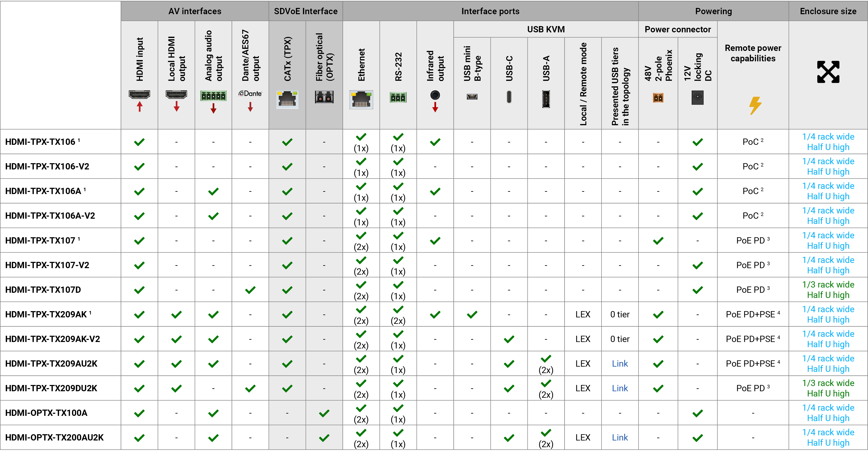Click the enclosure size expand arrows icon

pyautogui.click(x=828, y=72)
